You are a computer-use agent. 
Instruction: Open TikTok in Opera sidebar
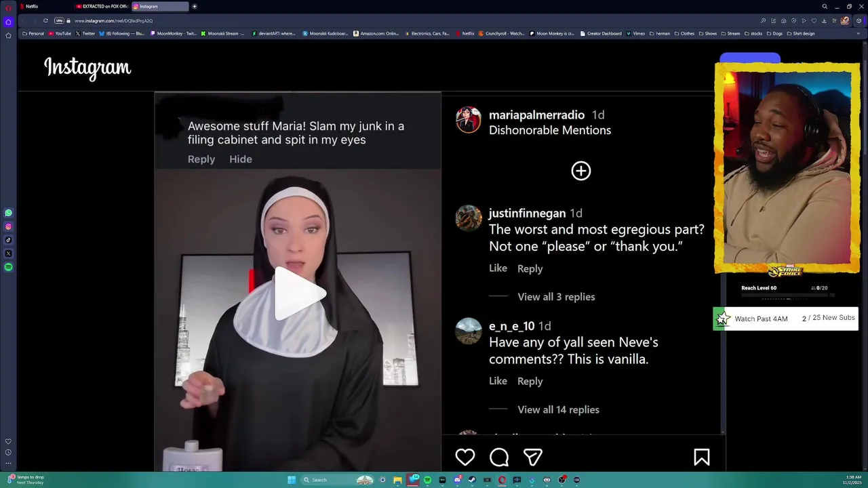pos(8,240)
